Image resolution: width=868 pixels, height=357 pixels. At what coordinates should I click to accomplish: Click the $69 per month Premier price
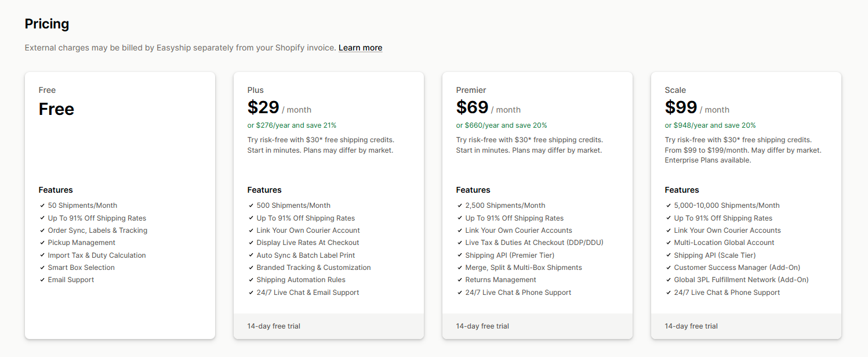pyautogui.click(x=472, y=107)
